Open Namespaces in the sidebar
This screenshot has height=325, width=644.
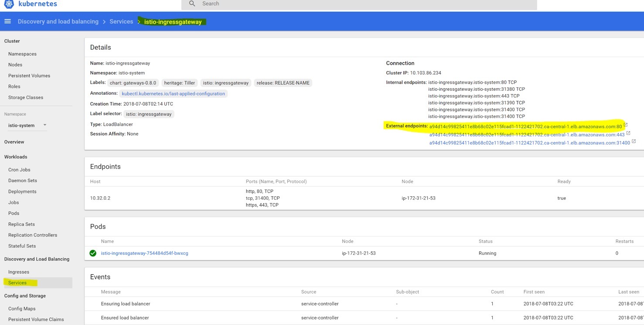click(x=22, y=54)
